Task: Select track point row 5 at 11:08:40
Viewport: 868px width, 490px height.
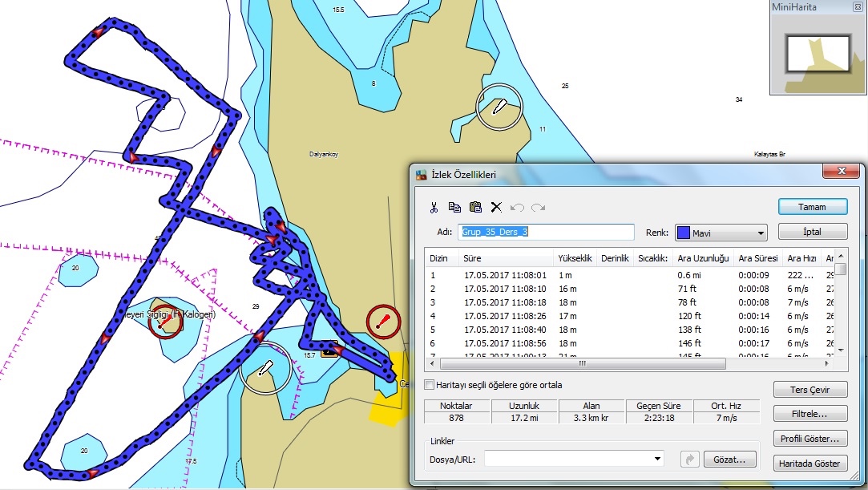Action: (629, 330)
